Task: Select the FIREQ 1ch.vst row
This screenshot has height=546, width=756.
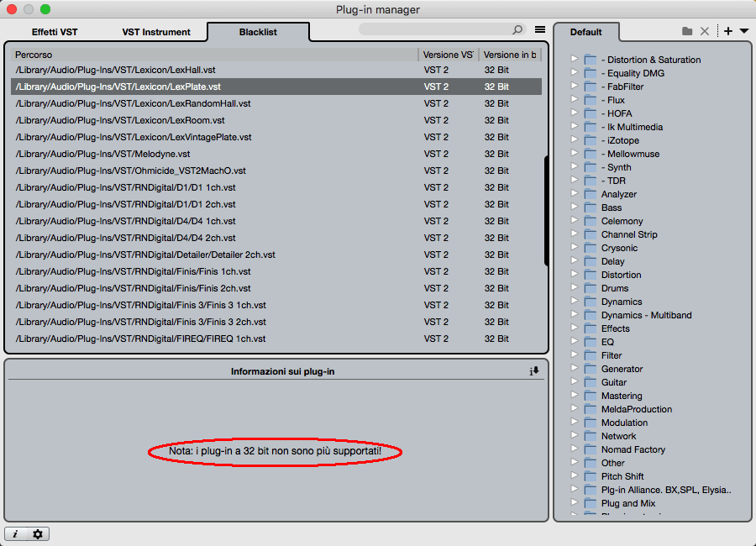Action: [x=276, y=339]
